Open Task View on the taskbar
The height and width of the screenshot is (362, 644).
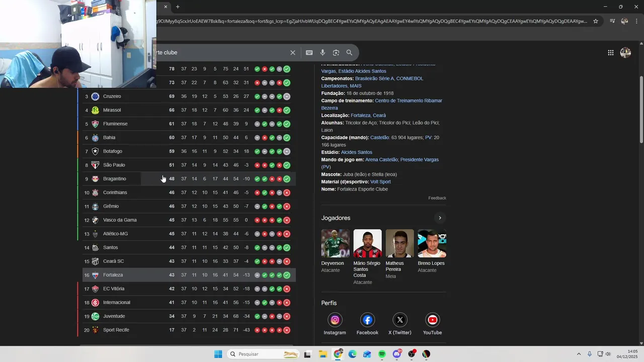(307, 354)
